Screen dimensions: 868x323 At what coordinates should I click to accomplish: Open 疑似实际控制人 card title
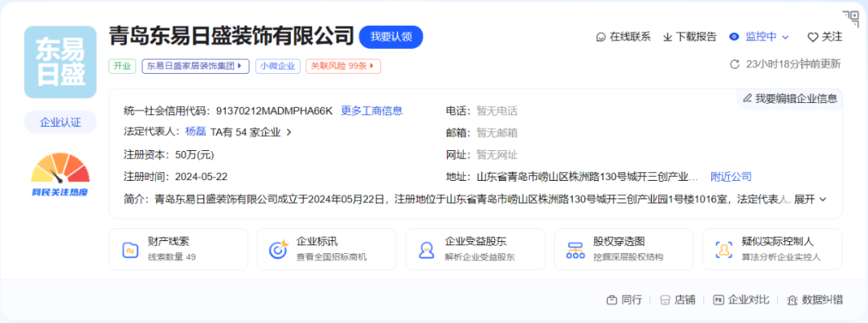(778, 242)
